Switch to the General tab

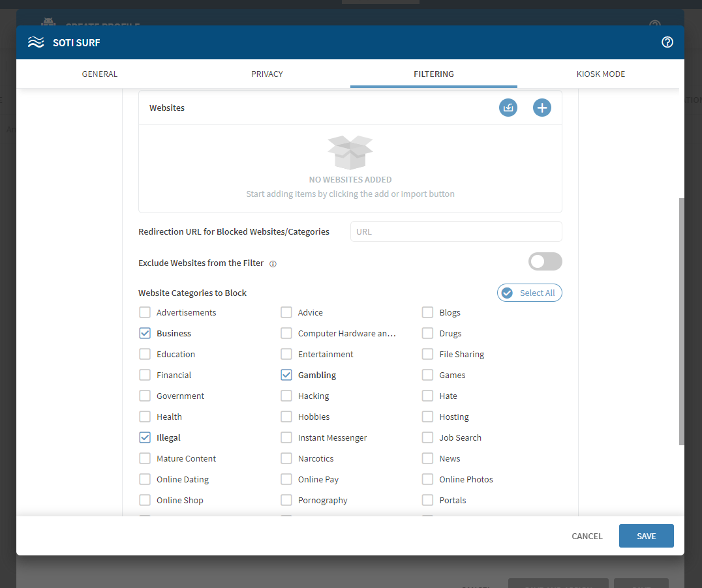100,74
